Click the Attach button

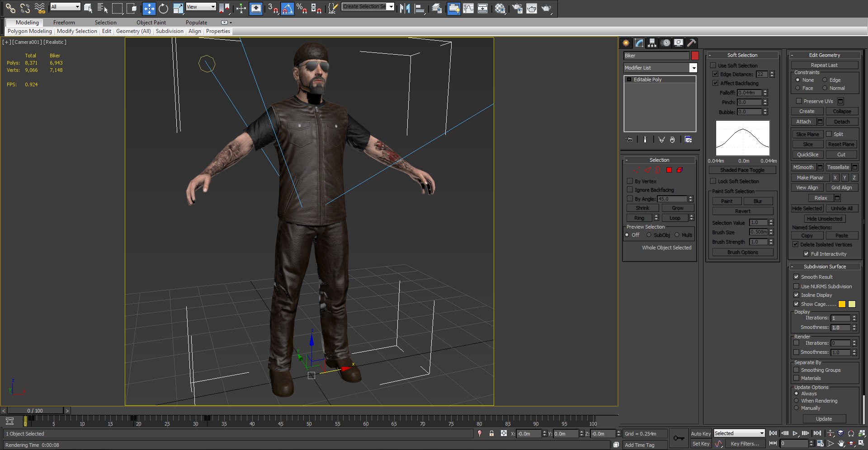tap(803, 122)
